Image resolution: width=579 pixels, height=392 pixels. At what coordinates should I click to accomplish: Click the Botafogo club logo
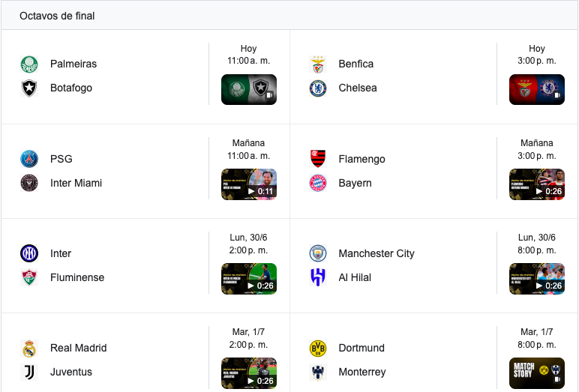point(29,88)
